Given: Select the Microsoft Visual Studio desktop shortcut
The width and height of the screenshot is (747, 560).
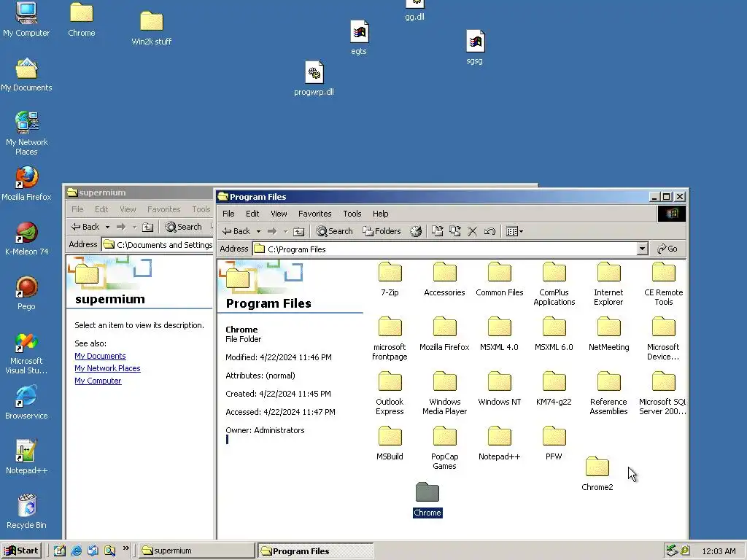Looking at the screenshot, I should 27,354.
